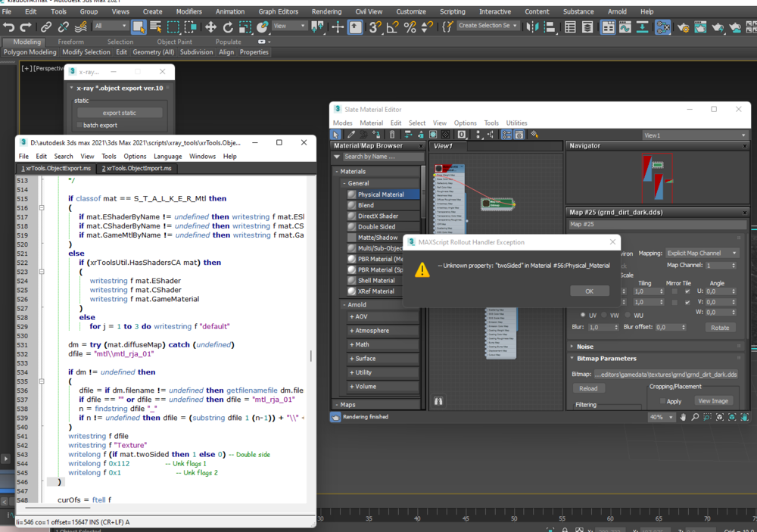Expand the Noise rollout
Screen dimensions: 757x532
[585, 347]
